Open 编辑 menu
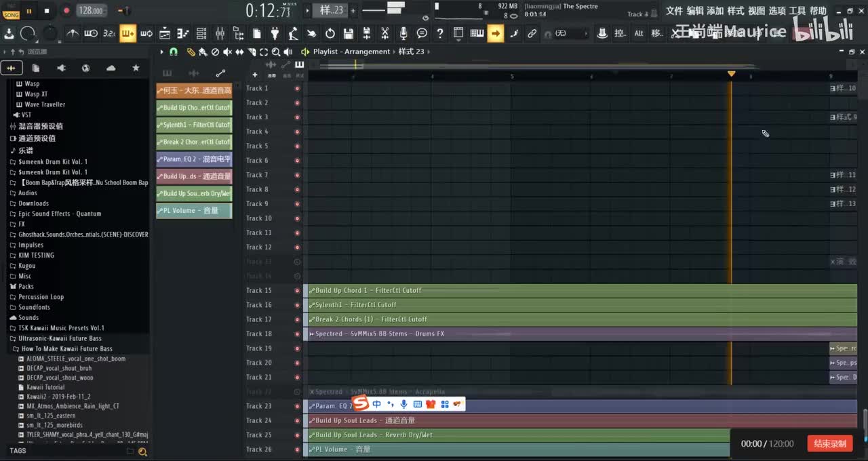The image size is (868, 461). click(695, 11)
